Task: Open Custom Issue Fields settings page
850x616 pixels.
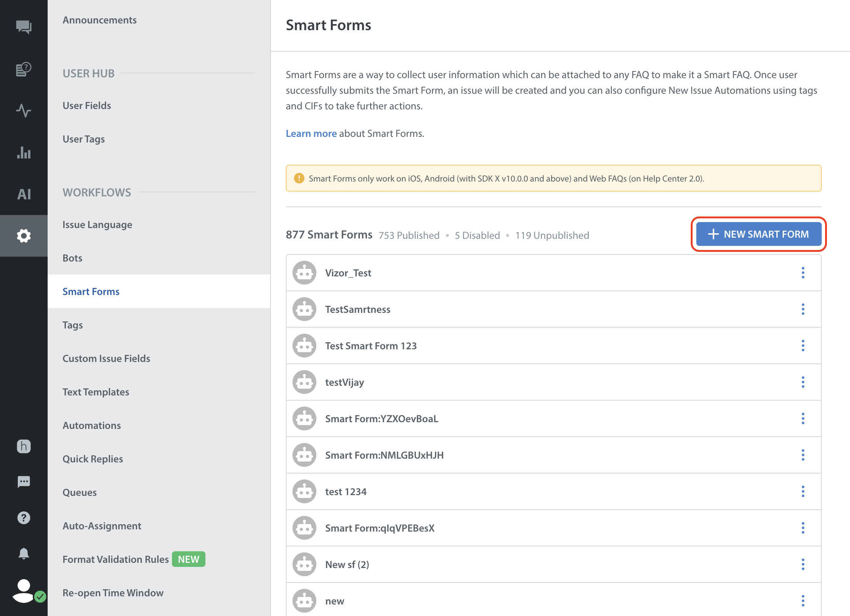Action: (x=106, y=359)
